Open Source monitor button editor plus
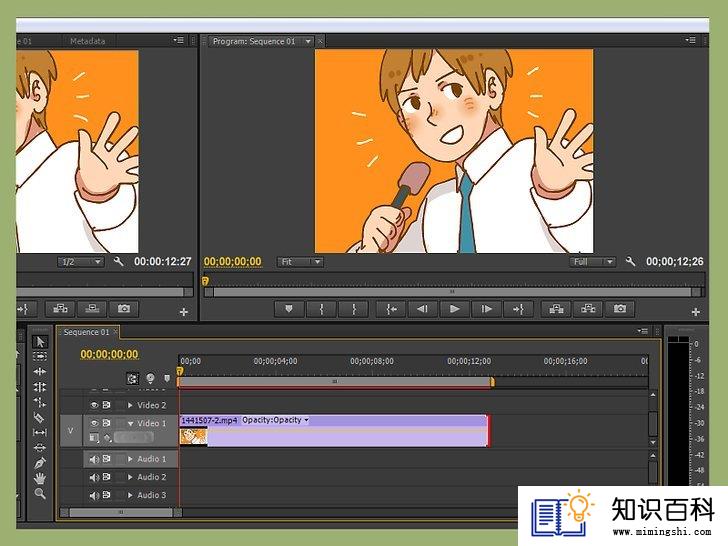728x546 pixels. pos(184,312)
